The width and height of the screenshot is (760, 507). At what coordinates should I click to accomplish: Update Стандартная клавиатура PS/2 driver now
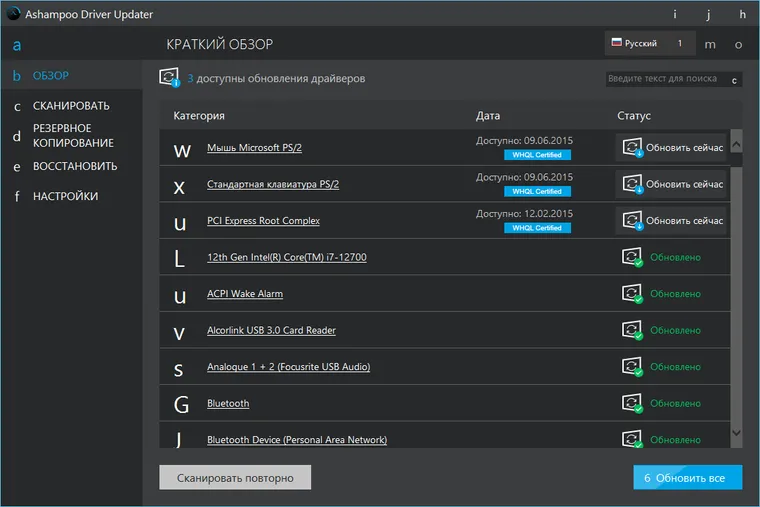point(671,184)
